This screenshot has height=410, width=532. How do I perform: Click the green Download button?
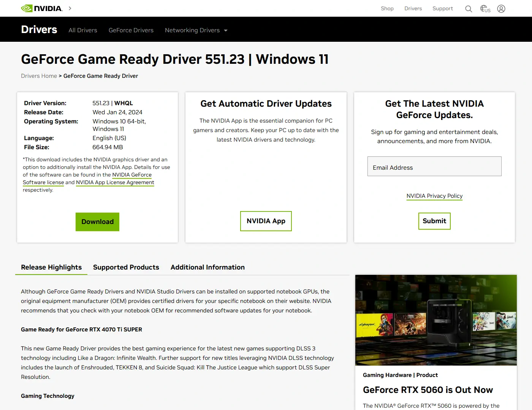click(x=97, y=222)
